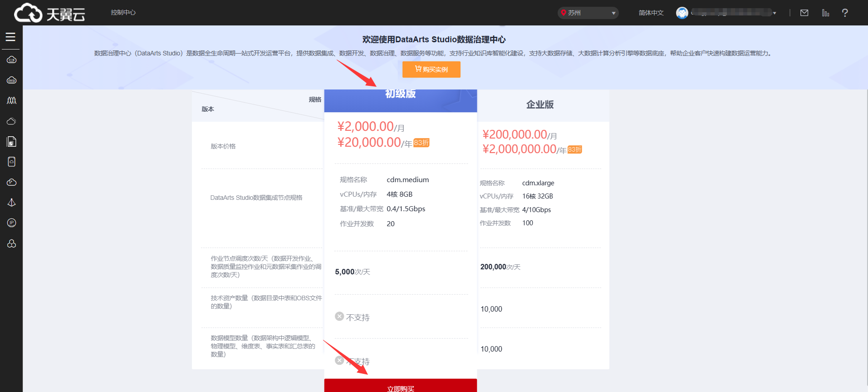Image resolution: width=868 pixels, height=392 pixels.
Task: Click the DataArts Studio数据集成节点规格 label
Action: (256, 198)
